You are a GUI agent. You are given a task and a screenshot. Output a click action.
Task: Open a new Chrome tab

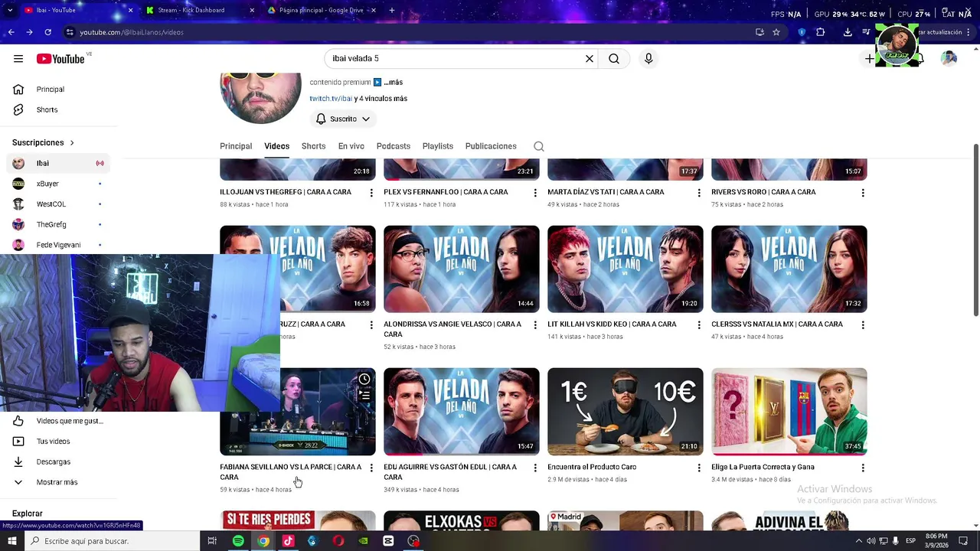392,11
